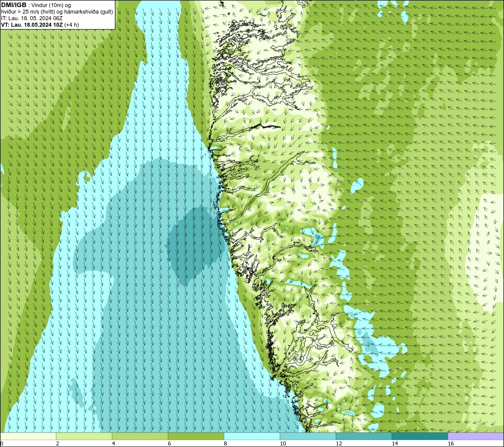
Task: Click the pale yellow 0–2 m/s legend swatch
Action: [x=28, y=436]
